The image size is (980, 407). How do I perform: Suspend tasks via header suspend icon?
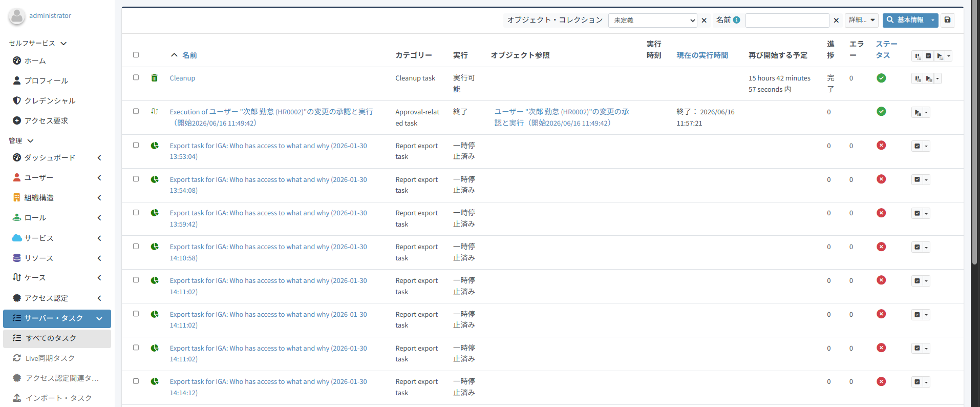tap(918, 56)
